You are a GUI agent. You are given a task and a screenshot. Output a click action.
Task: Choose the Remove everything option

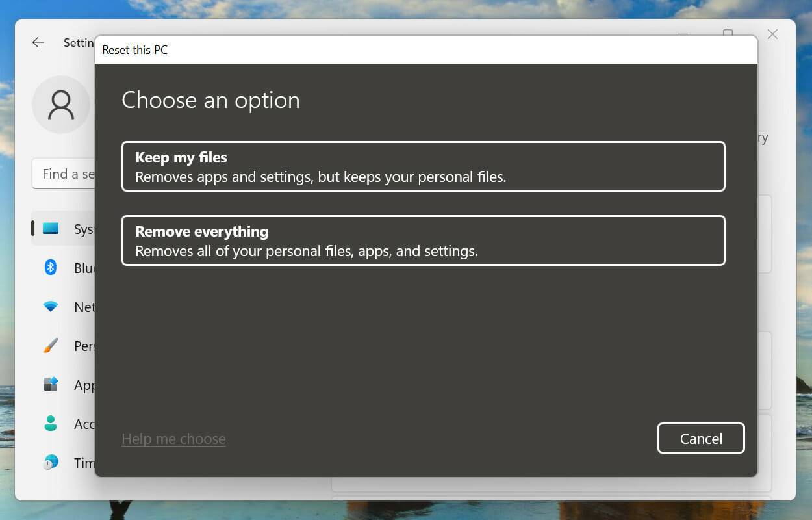pyautogui.click(x=423, y=240)
